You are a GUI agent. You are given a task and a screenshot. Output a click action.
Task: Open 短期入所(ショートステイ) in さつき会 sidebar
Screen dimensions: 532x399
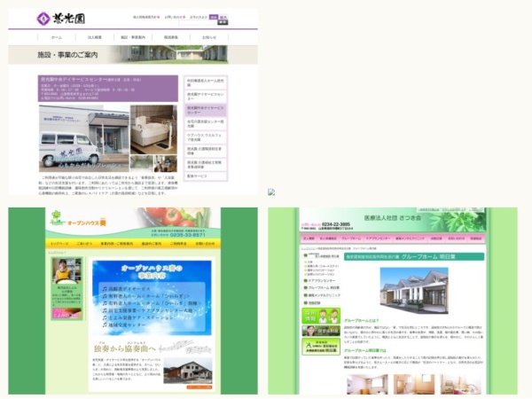coord(321,266)
